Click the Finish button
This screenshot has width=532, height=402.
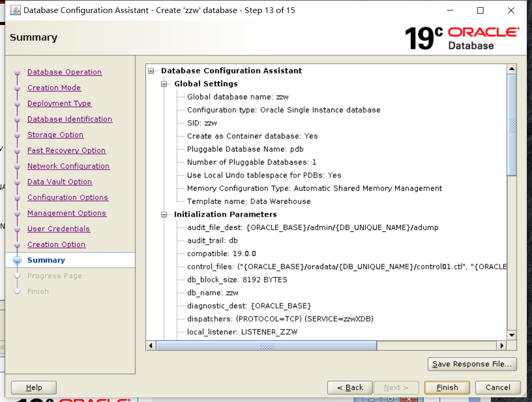(x=447, y=387)
